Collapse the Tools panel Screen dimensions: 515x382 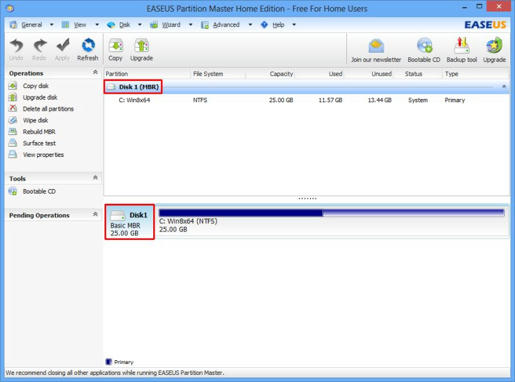[95, 178]
